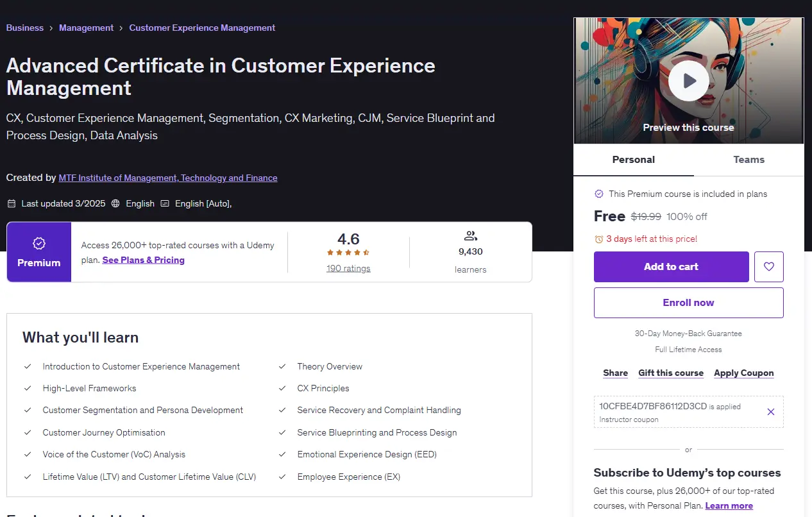Click the 9,430 learners count
Image resolution: width=812 pixels, height=517 pixels.
(471, 251)
